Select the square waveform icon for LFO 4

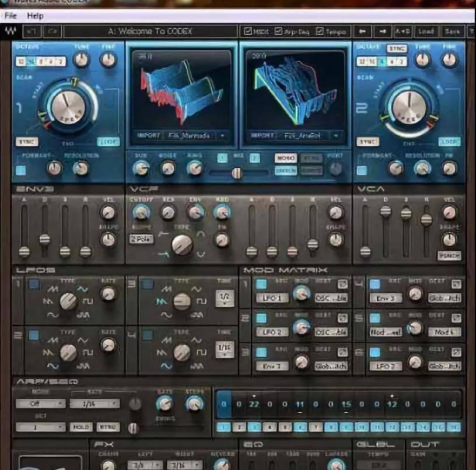click(202, 352)
